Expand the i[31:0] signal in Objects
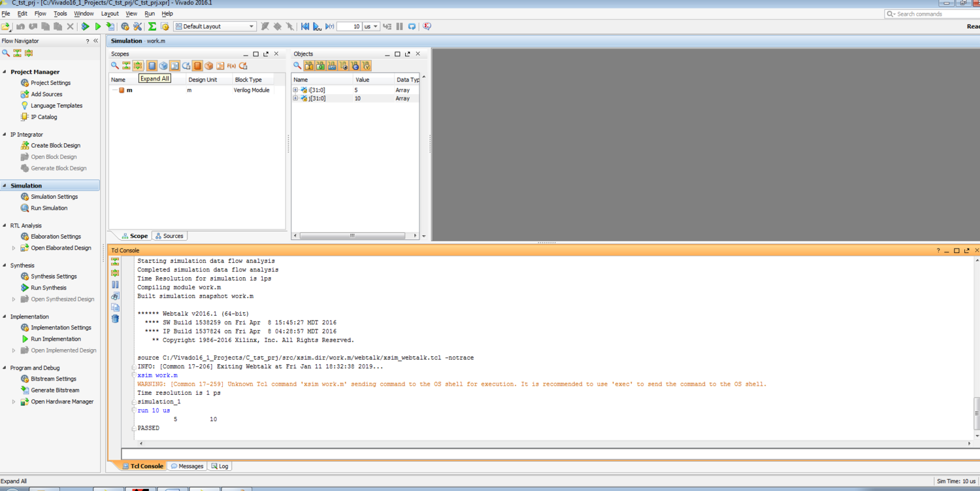Viewport: 980px width, 491px height. tap(295, 90)
